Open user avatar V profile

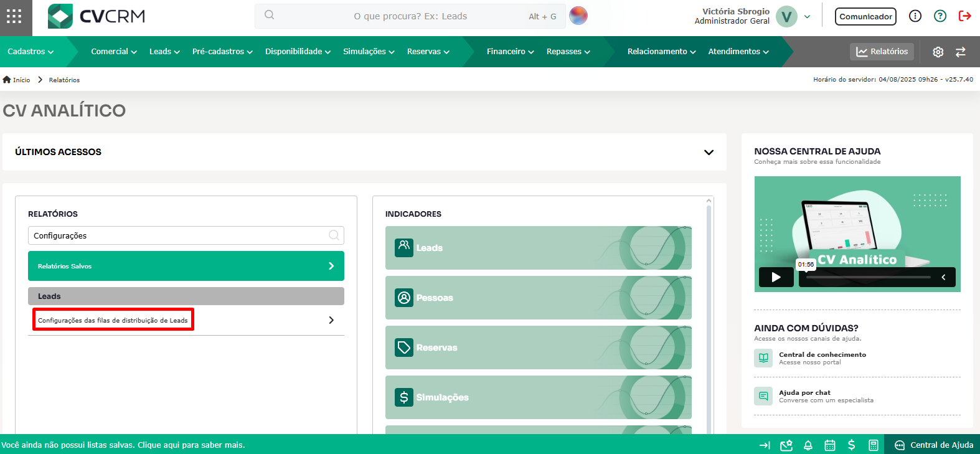point(787,17)
